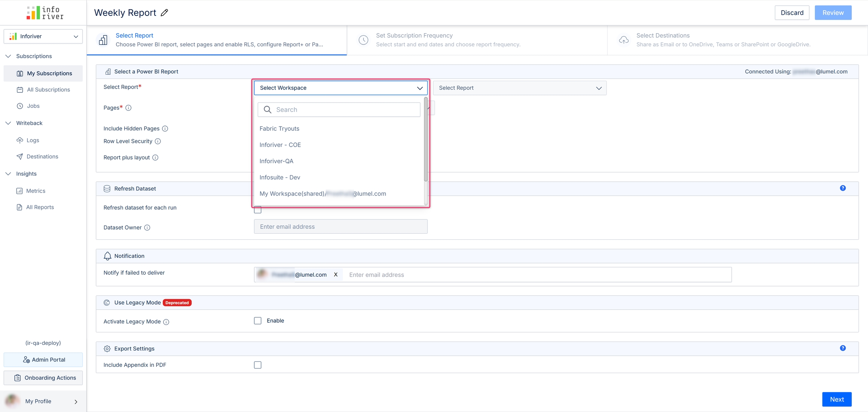Click the pencil edit icon beside Weekly Report
This screenshot has height=412, width=868.
point(164,13)
